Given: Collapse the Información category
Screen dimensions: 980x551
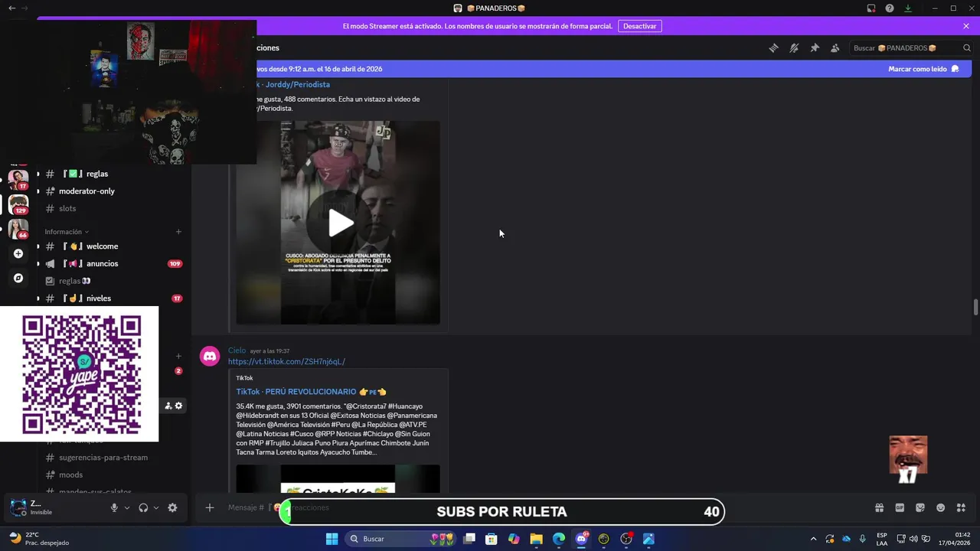Looking at the screenshot, I should point(67,232).
